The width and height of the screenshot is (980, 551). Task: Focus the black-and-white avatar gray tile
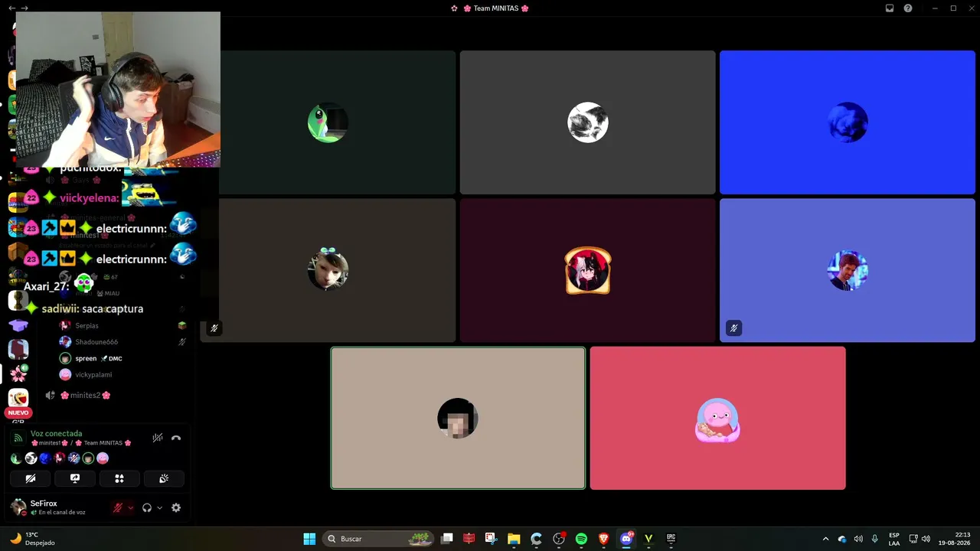pos(588,122)
